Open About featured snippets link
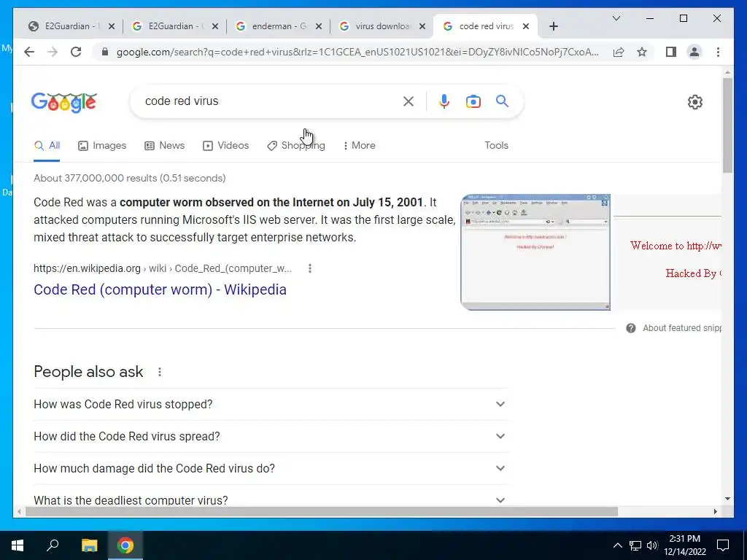Image resolution: width=747 pixels, height=560 pixels. click(x=681, y=328)
